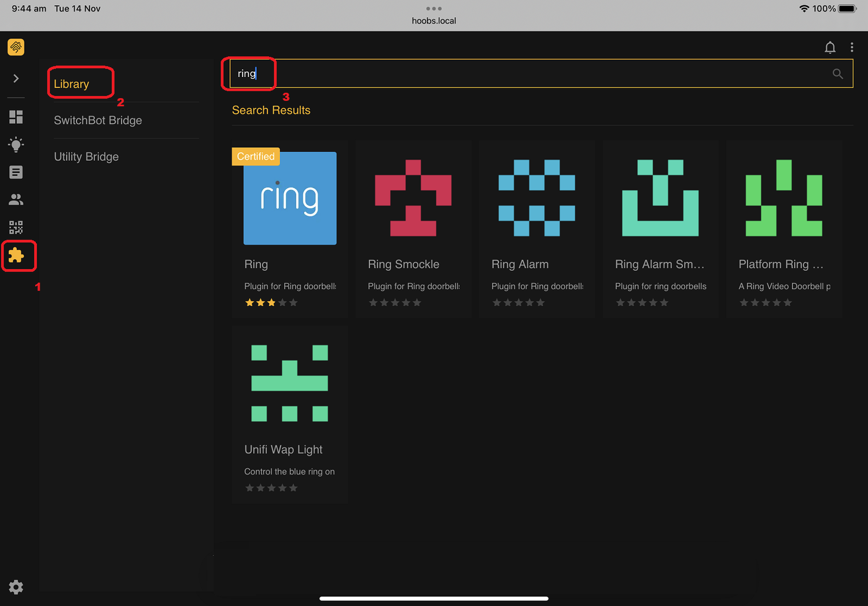Select SwitchBot Bridge from the list
The height and width of the screenshot is (606, 868).
(98, 120)
